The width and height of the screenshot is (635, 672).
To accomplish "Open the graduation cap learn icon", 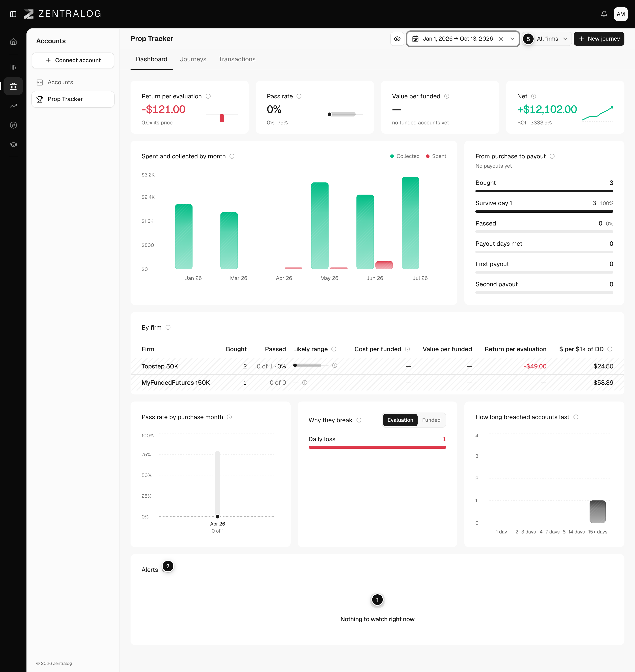I will (x=13, y=144).
